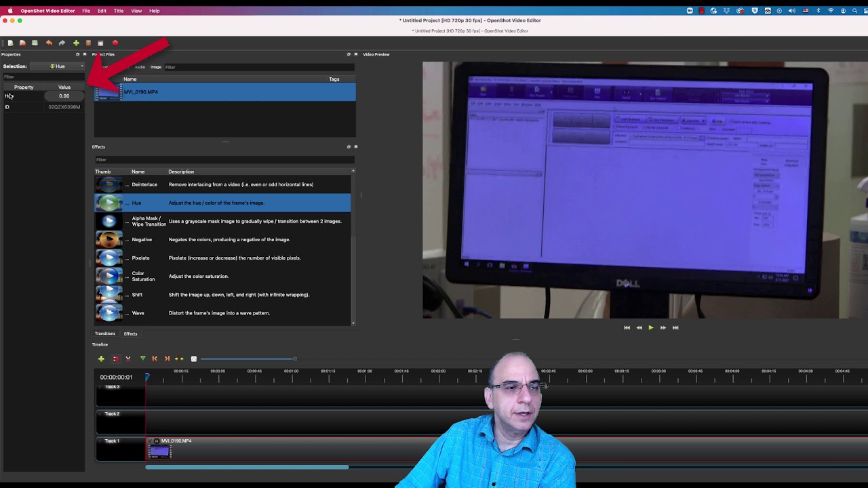The height and width of the screenshot is (488, 868).
Task: Click the Property column header
Action: (x=24, y=87)
